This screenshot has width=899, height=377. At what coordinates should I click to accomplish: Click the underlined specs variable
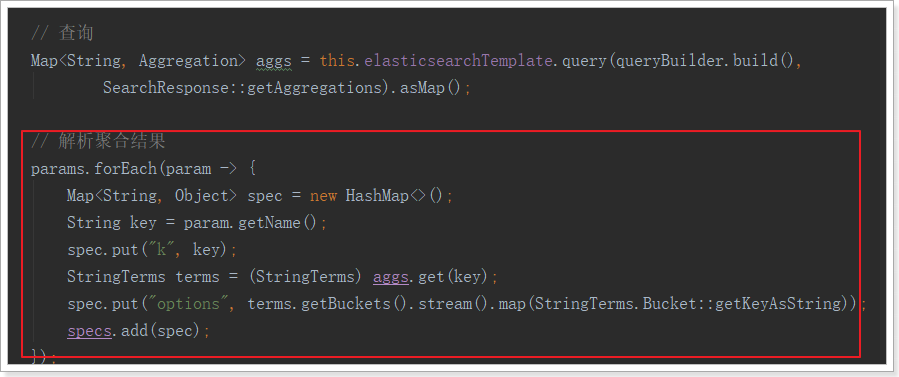click(89, 331)
